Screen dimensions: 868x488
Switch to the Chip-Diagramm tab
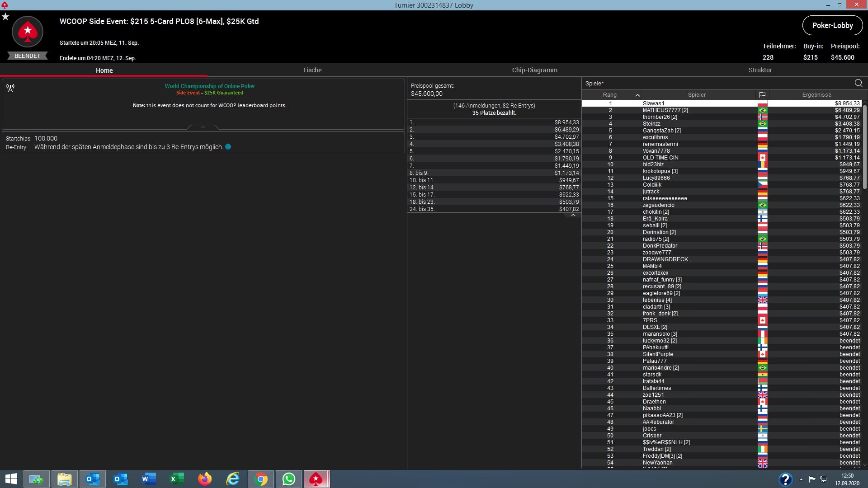coord(534,70)
